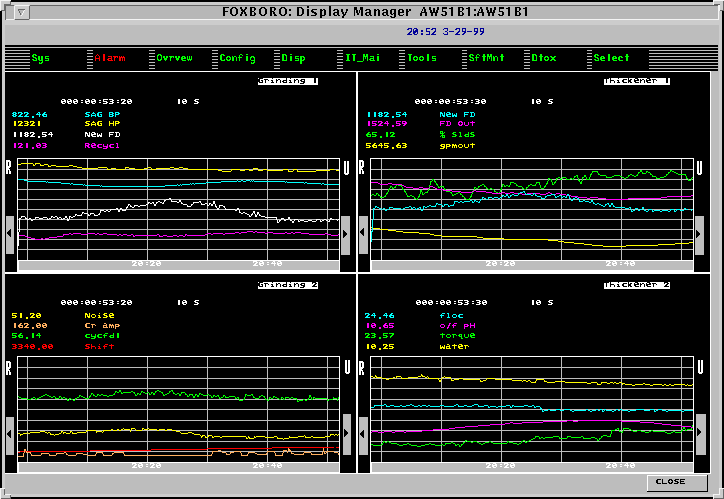724x499 pixels.
Task: Click the water trend label
Action: pos(454,347)
